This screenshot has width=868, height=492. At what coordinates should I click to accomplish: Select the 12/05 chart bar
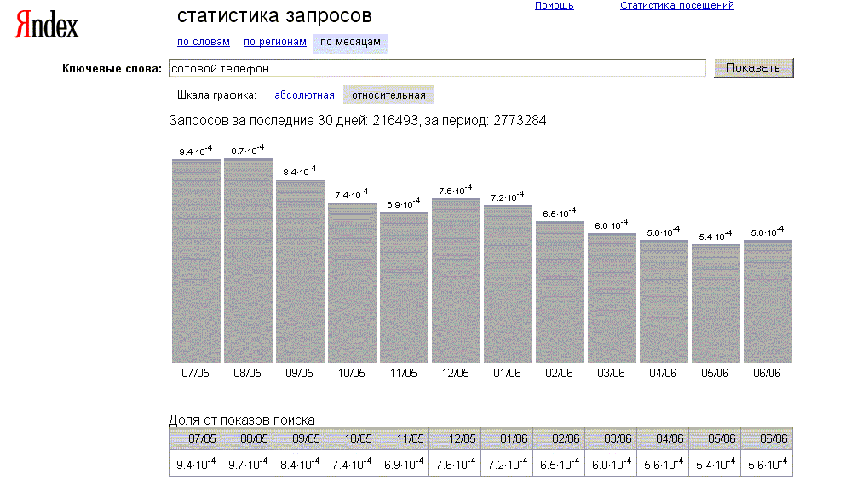pos(456,280)
